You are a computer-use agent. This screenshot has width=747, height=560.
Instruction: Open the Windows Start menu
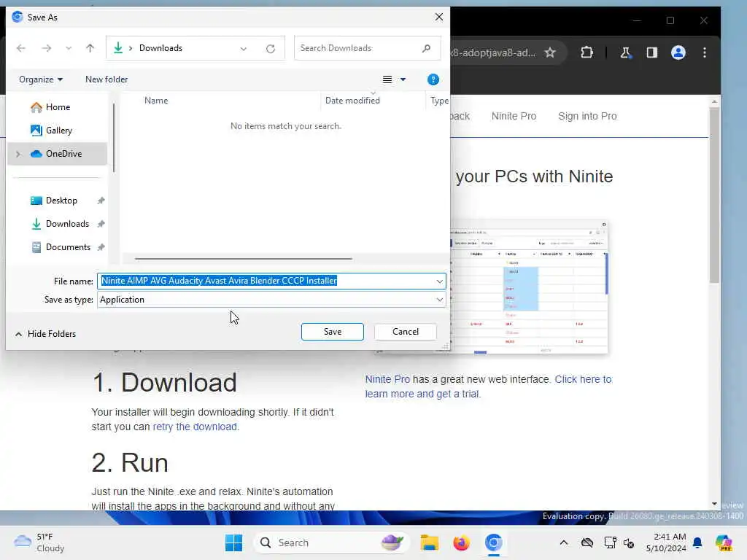coord(233,542)
